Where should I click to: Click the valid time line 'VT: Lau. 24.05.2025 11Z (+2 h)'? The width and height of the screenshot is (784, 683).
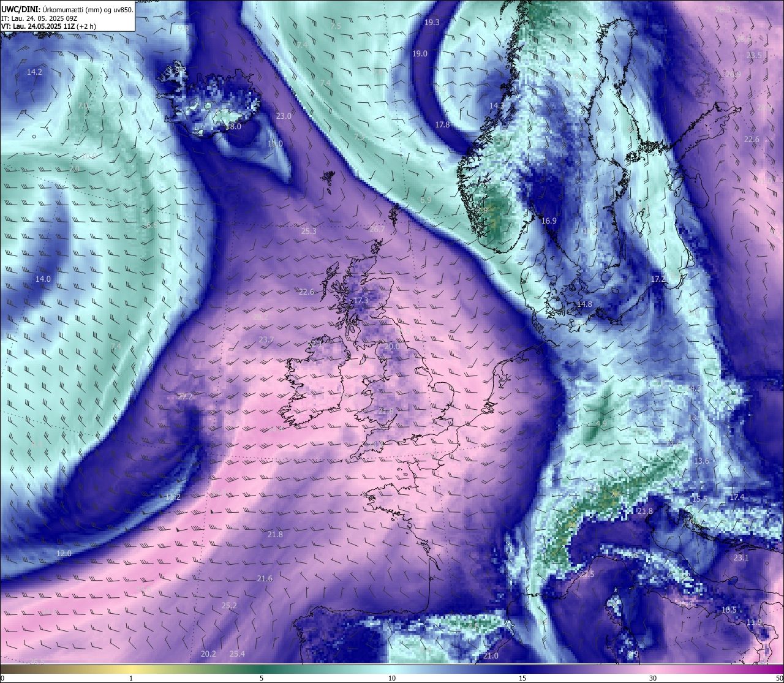[x=49, y=26]
